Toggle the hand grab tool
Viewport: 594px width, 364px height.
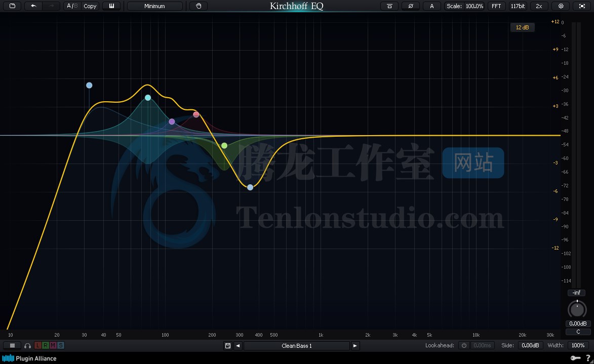pos(199,6)
